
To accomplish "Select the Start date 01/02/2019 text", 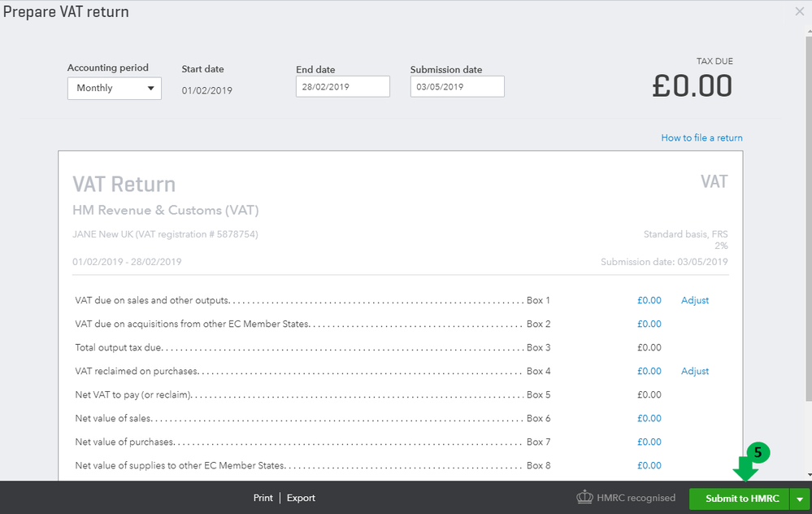I will click(206, 90).
